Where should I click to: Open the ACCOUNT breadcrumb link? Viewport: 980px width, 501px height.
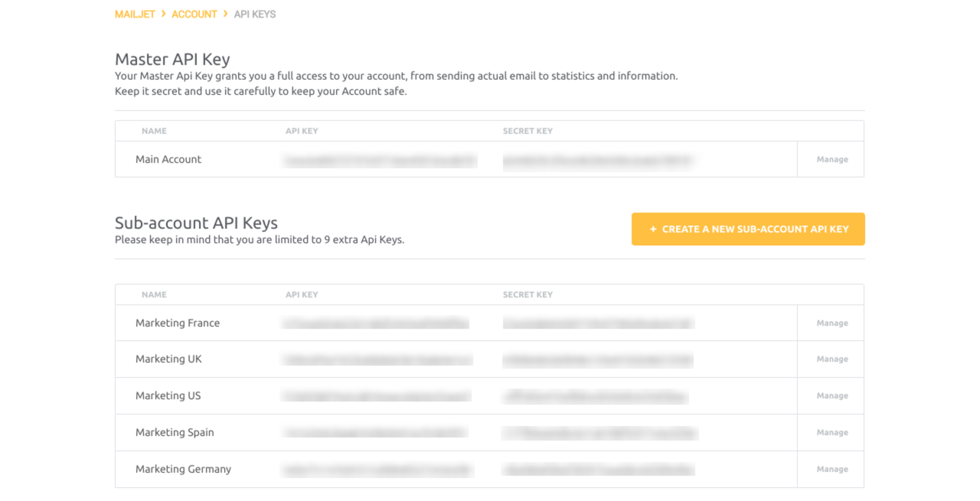tap(194, 14)
